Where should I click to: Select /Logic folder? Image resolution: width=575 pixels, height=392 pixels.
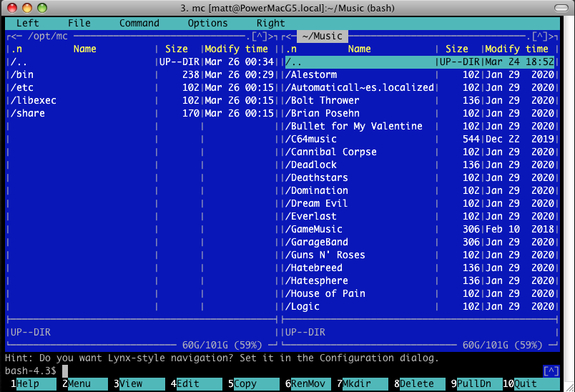420,306
